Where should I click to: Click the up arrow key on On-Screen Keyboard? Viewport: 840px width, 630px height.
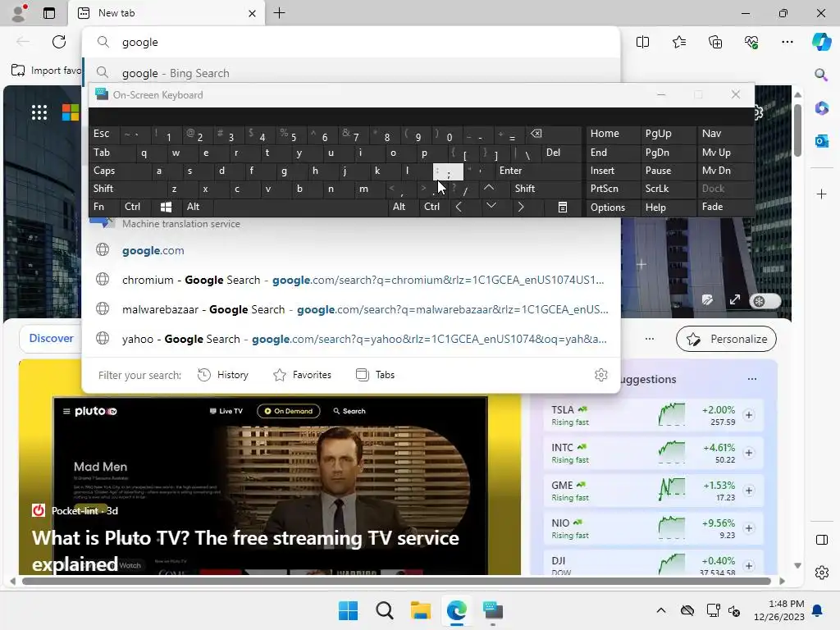(x=489, y=188)
